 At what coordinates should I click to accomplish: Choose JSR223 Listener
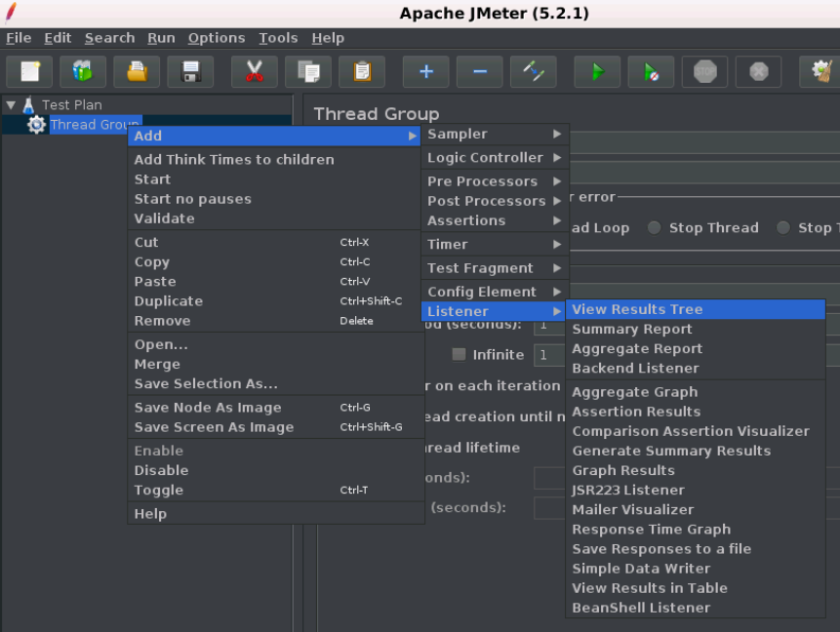coord(696,490)
